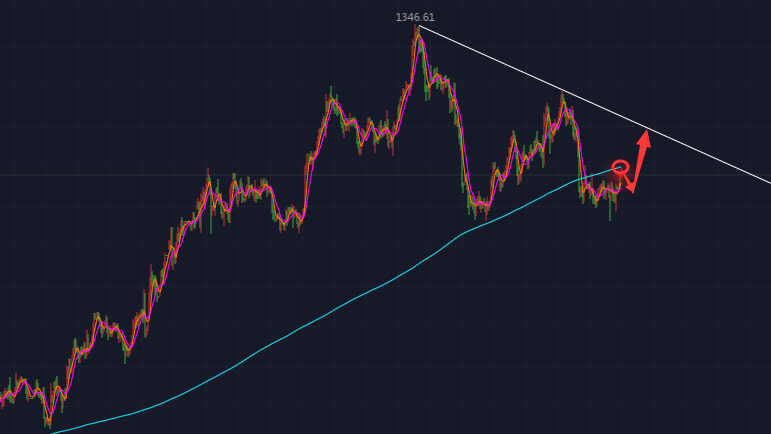
Task: Click the 1346.61 peak price label
Action: pyautogui.click(x=415, y=17)
